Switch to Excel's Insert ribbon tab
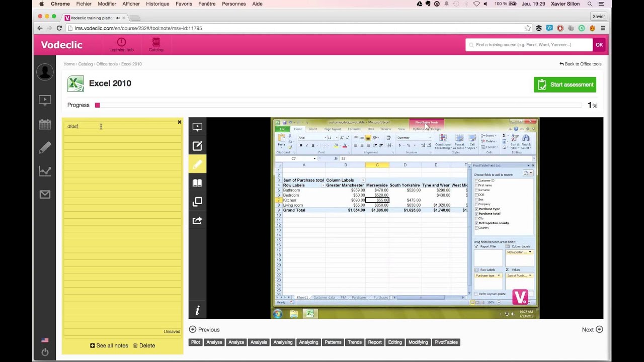This screenshot has height=362, width=644. (313, 129)
